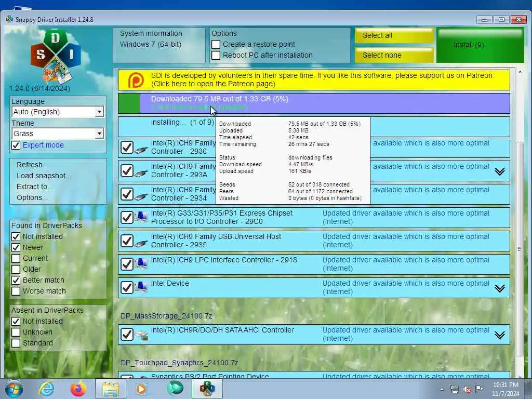Click the Select all button
This screenshot has height=399, width=532.
point(394,36)
